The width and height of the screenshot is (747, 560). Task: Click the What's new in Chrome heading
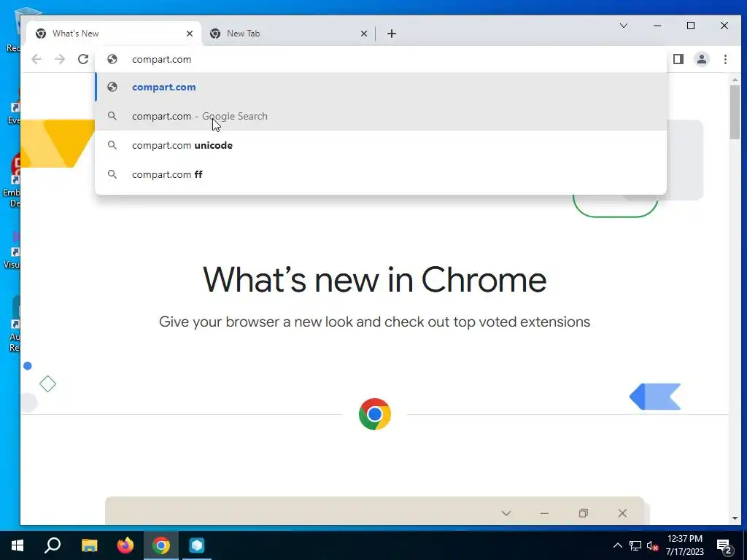pyautogui.click(x=374, y=279)
